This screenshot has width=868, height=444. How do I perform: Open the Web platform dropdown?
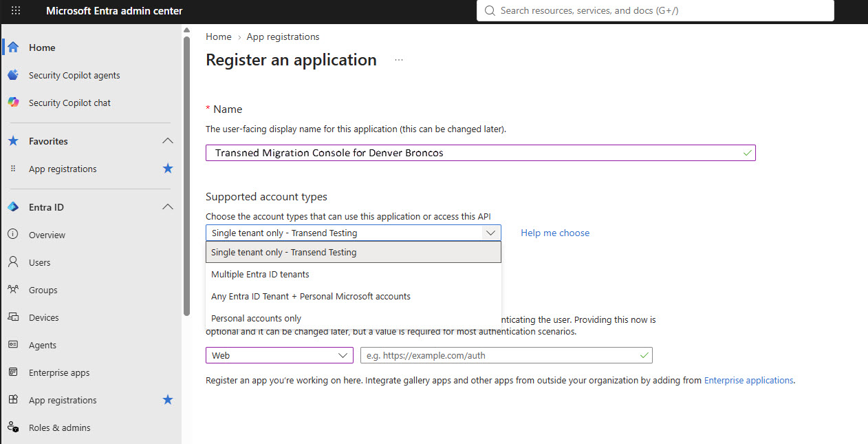[279, 355]
